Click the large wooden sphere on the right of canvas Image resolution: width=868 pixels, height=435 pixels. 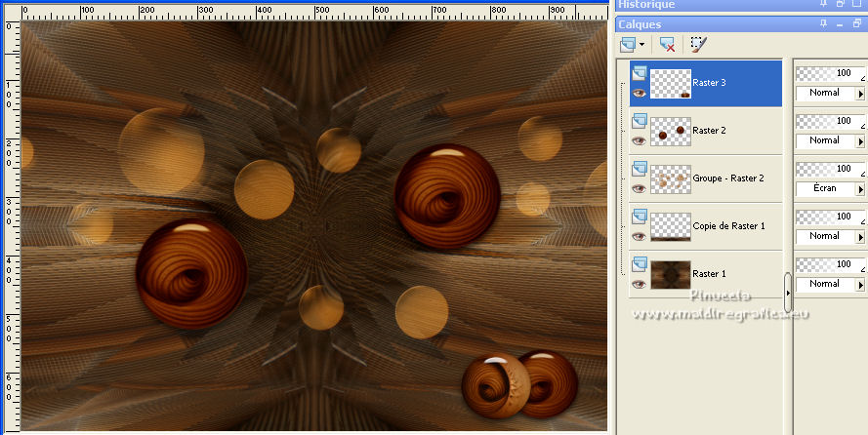447,196
